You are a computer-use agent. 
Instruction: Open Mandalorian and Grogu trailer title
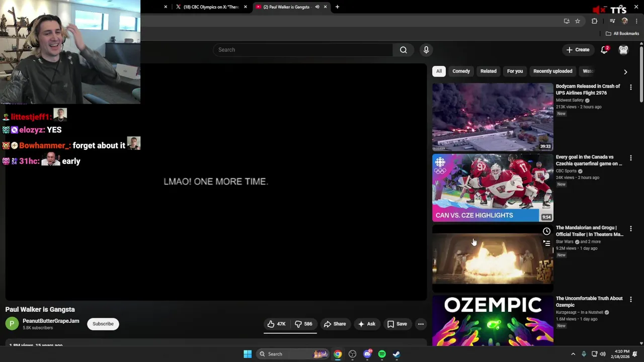(589, 231)
